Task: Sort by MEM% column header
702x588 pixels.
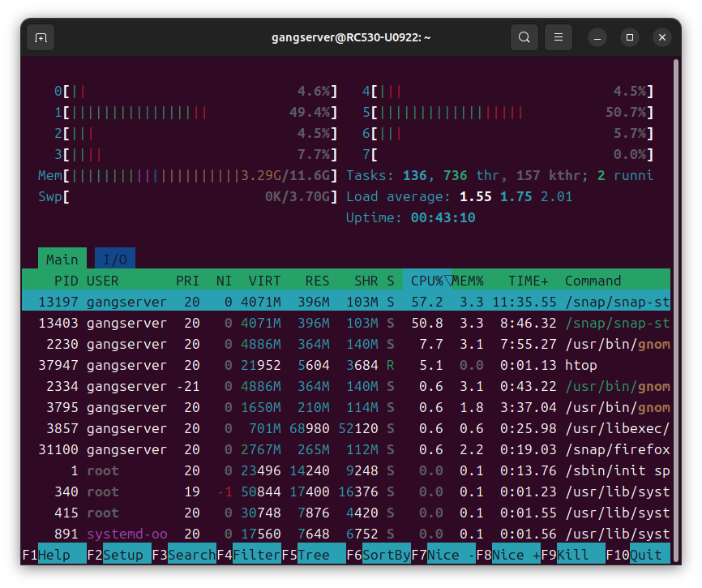Action: point(468,281)
